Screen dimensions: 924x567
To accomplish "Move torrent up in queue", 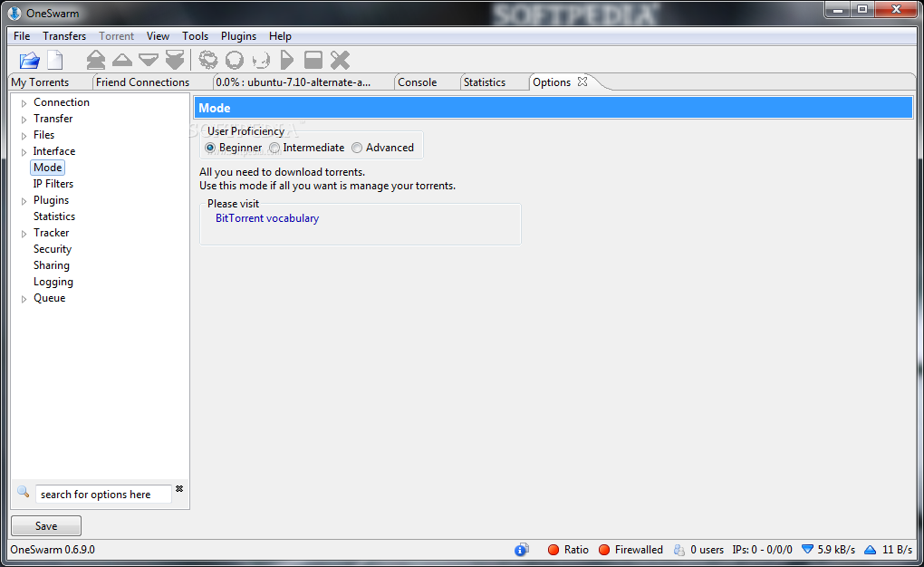I will click(122, 60).
